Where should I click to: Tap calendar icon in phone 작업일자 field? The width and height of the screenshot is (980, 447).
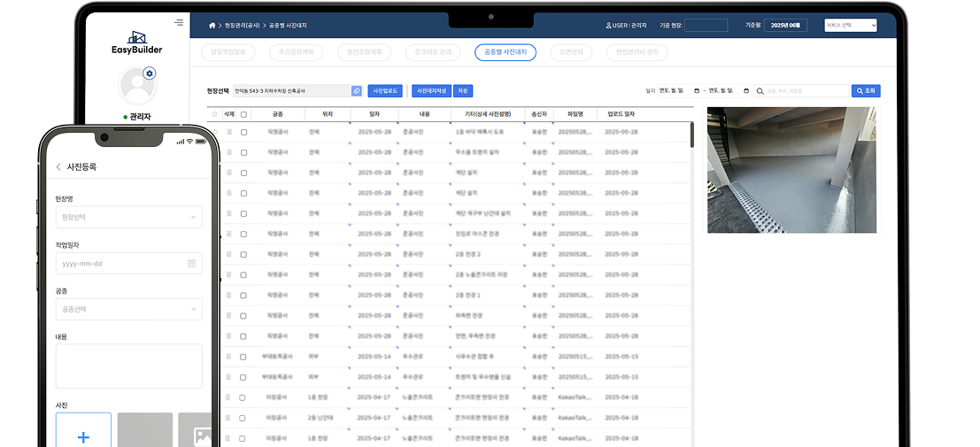coord(192,263)
